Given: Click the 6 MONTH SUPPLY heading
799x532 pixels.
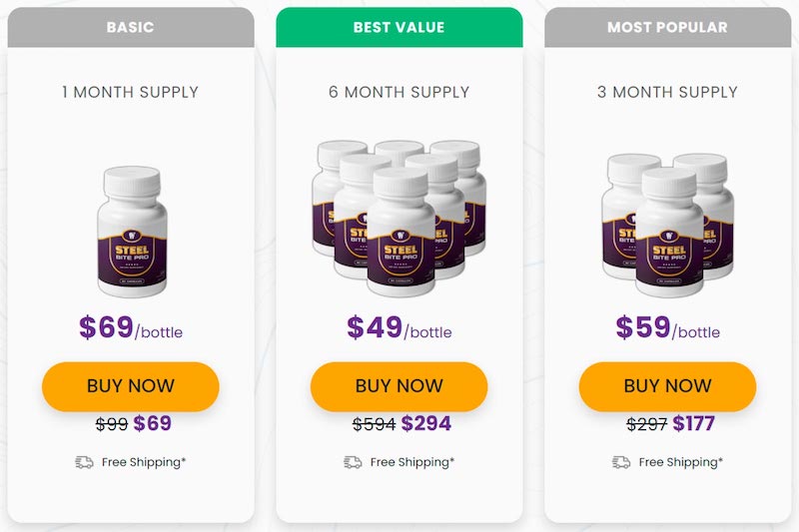Looking at the screenshot, I should (399, 92).
